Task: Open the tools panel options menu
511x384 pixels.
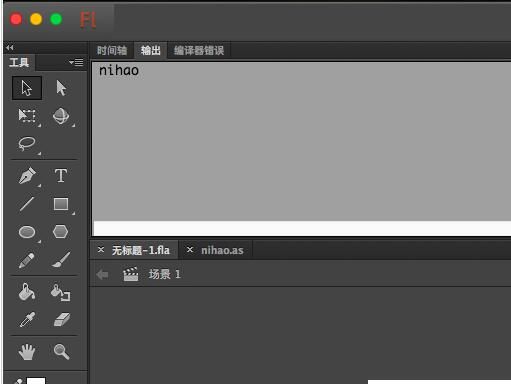Action: pyautogui.click(x=76, y=62)
